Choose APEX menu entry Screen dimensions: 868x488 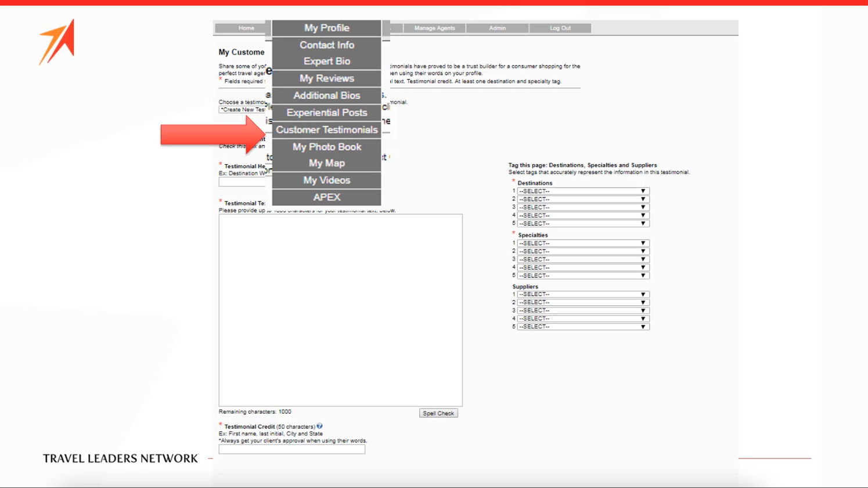tap(327, 197)
